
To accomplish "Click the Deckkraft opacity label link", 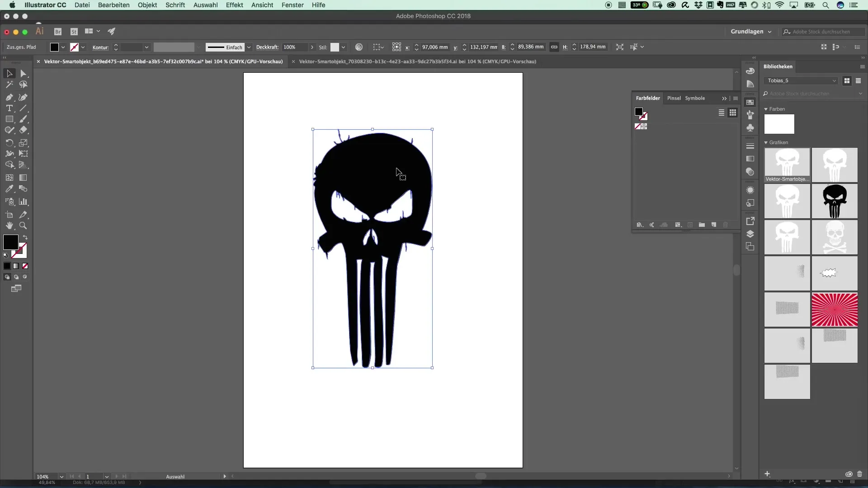I will pyautogui.click(x=267, y=47).
